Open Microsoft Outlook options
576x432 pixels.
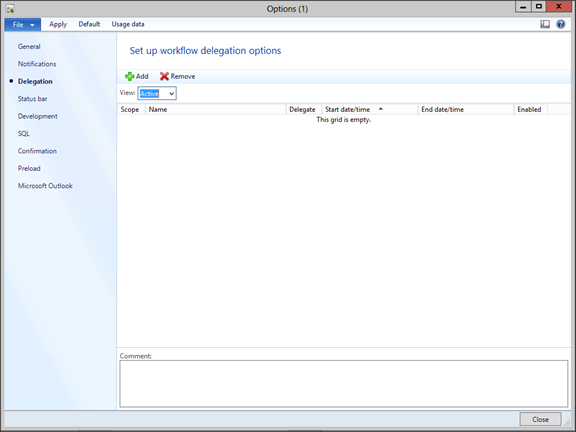(x=45, y=186)
